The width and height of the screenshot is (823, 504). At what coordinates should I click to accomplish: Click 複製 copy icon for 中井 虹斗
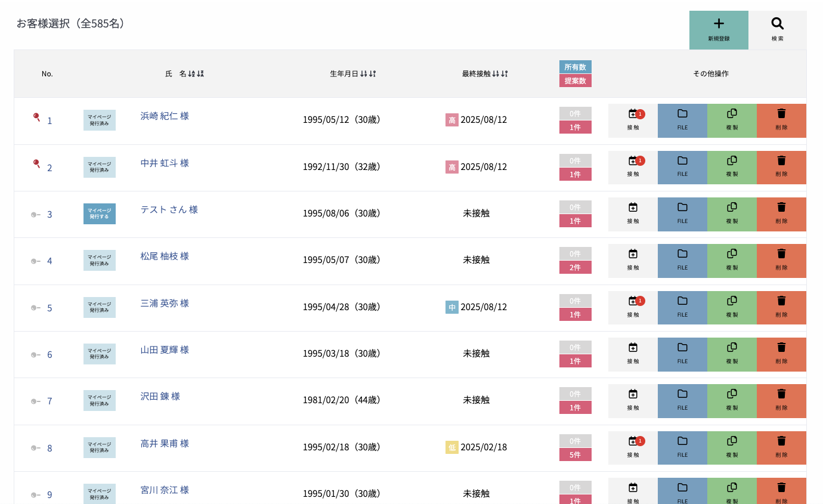coord(732,168)
